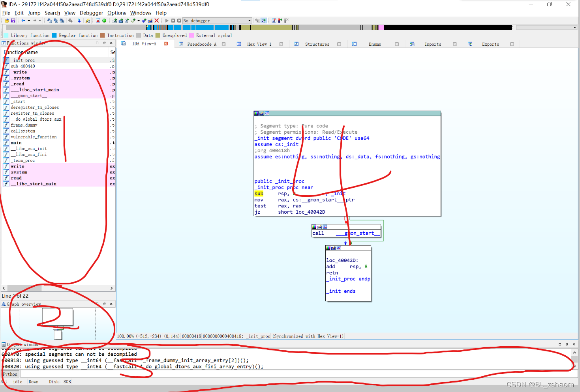Open the Options menu
This screenshot has height=392, width=580.
click(116, 13)
